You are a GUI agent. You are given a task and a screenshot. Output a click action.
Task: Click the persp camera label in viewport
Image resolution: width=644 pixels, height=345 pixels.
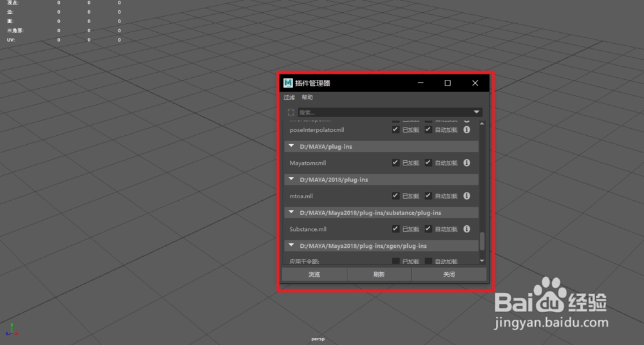(x=318, y=339)
